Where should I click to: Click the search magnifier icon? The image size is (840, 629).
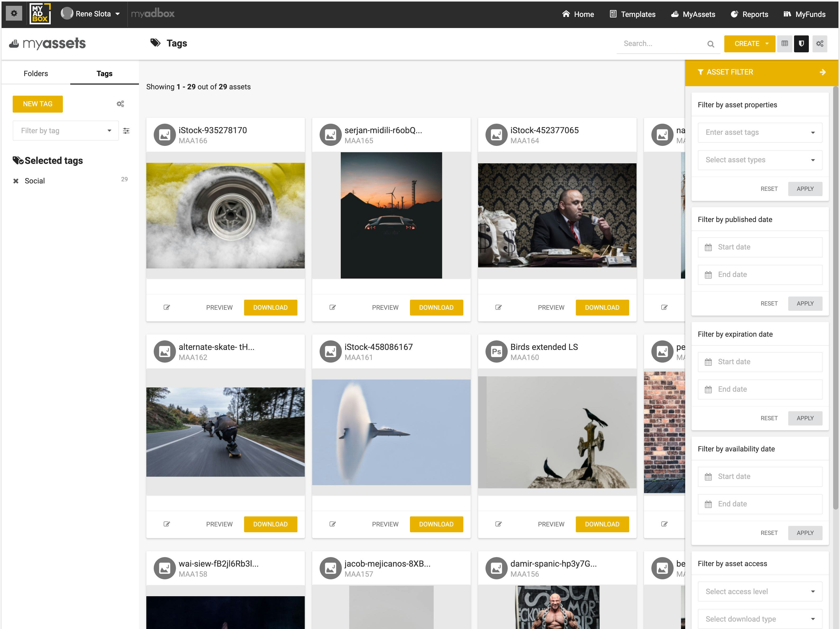pyautogui.click(x=711, y=44)
